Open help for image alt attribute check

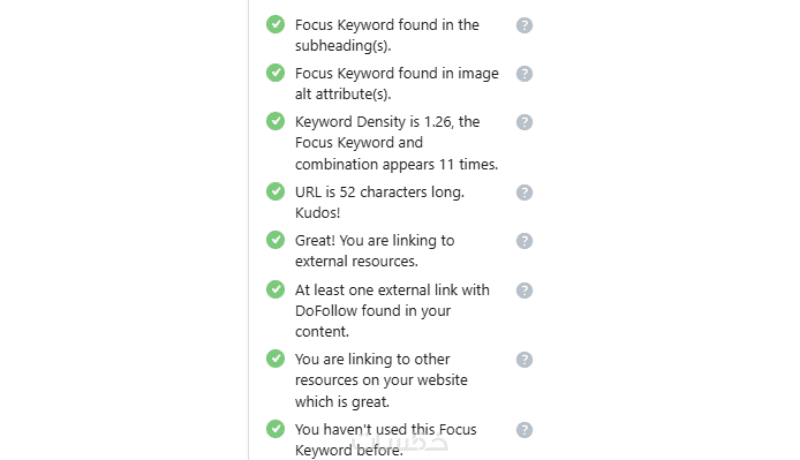click(x=524, y=74)
